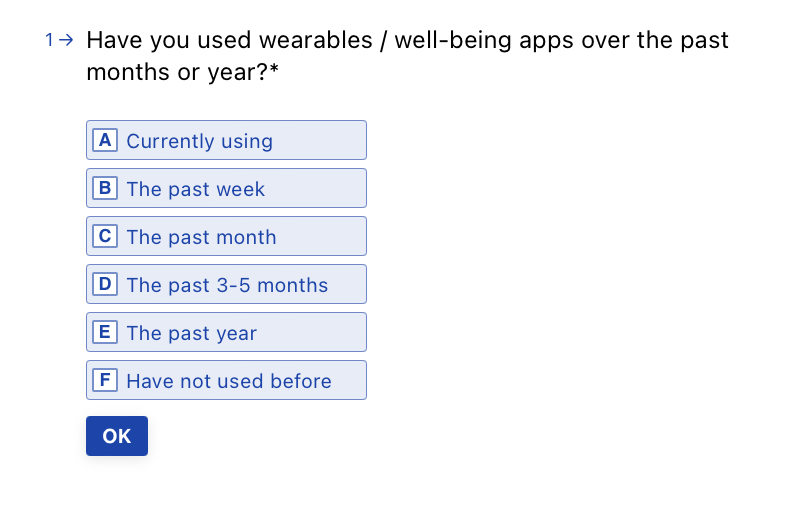790x508 pixels.
Task: Click the question number "1"
Action: pos(49,40)
